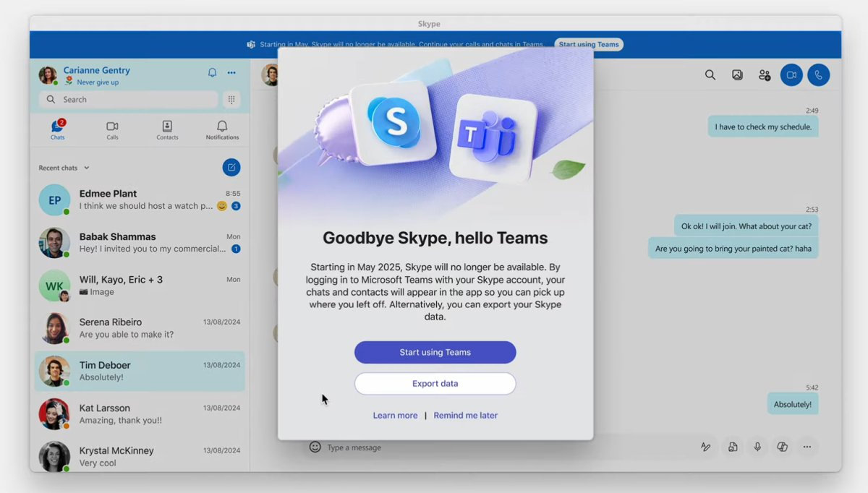868x493 pixels.
Task: Open more composer options ellipsis
Action: coord(807,447)
